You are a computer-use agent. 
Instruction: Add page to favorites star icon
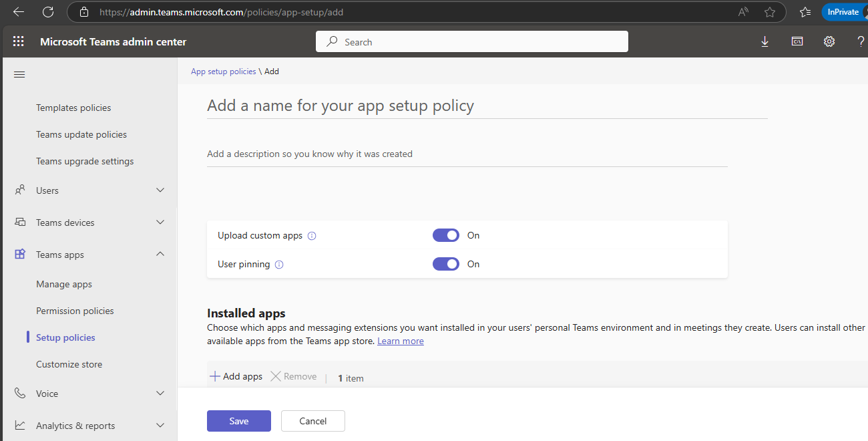770,12
